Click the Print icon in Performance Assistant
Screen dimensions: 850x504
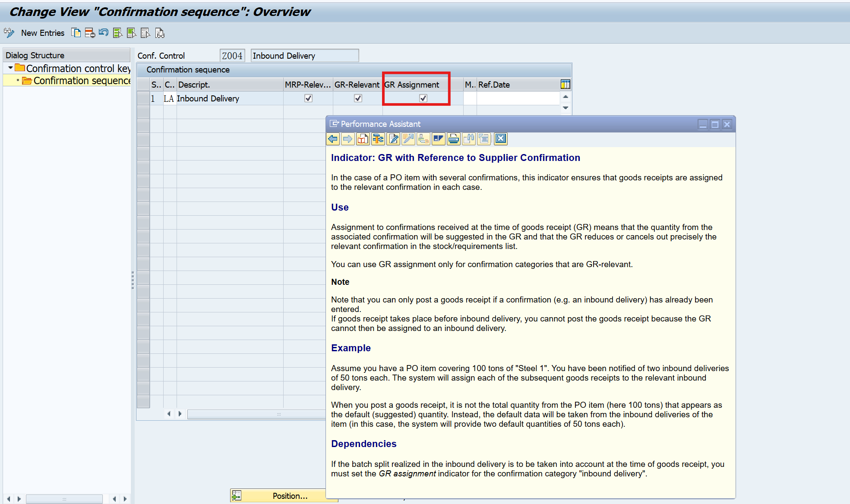(x=453, y=139)
